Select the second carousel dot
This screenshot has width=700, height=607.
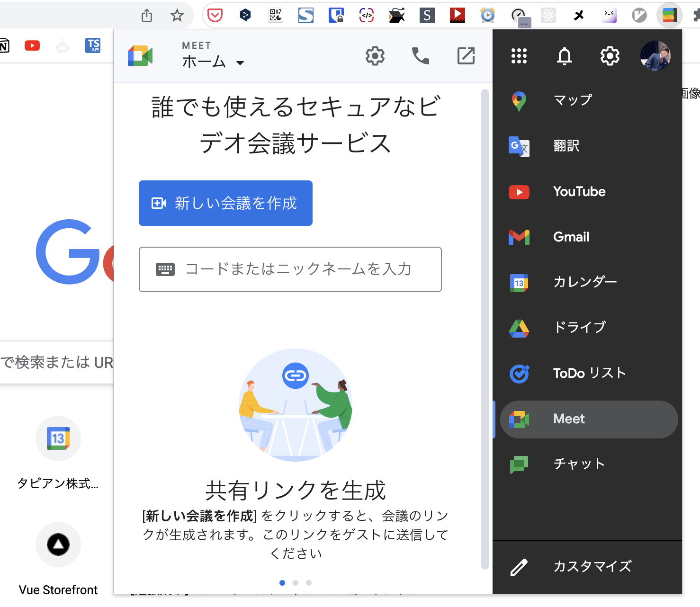(296, 583)
